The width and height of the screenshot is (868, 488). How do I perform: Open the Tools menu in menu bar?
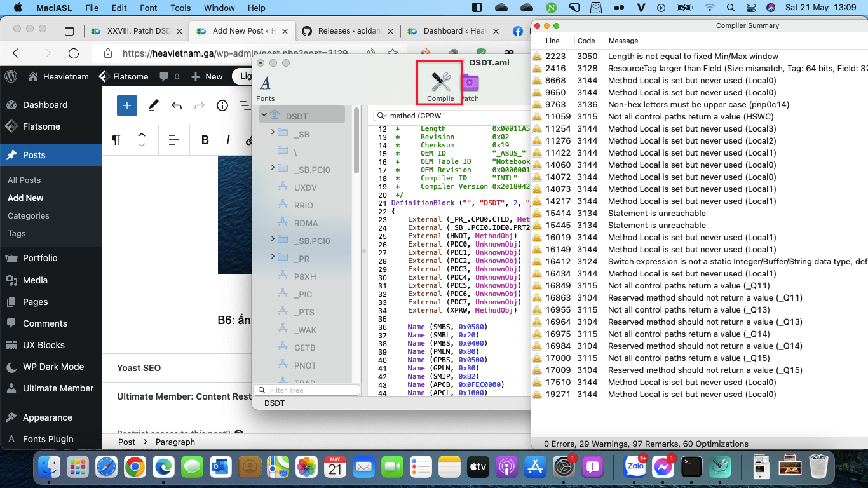pos(180,8)
